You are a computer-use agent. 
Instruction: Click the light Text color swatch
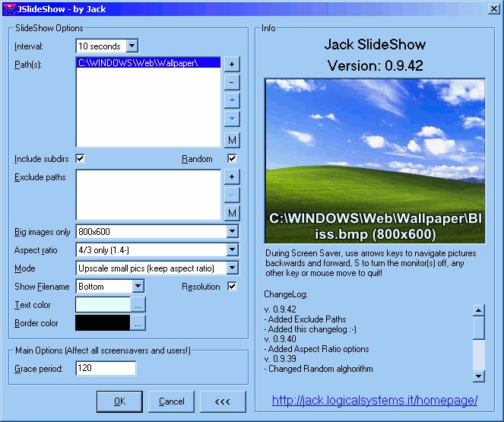coord(103,305)
